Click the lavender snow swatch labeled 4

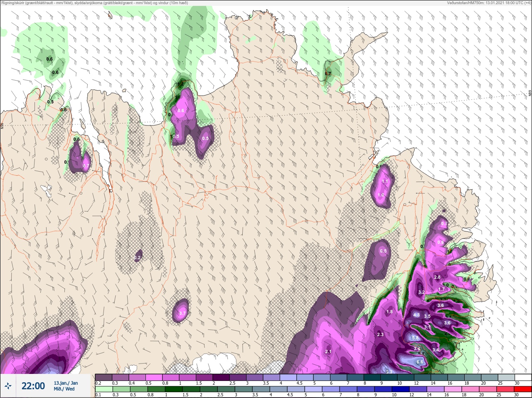[289, 377]
